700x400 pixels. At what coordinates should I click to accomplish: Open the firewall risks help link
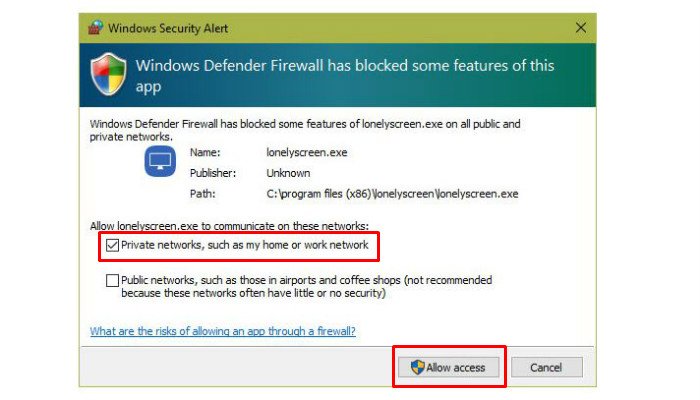click(222, 330)
